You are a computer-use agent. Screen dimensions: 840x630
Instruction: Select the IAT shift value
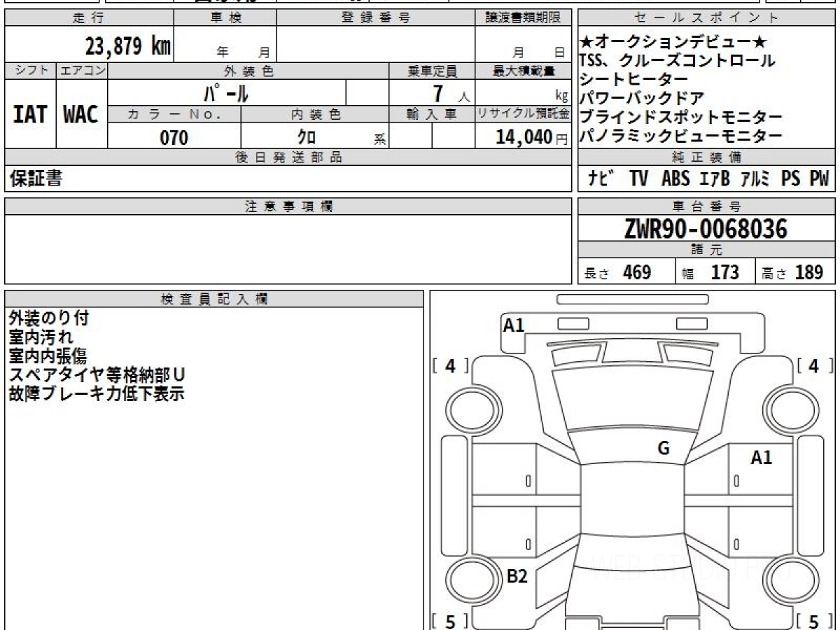[30, 115]
